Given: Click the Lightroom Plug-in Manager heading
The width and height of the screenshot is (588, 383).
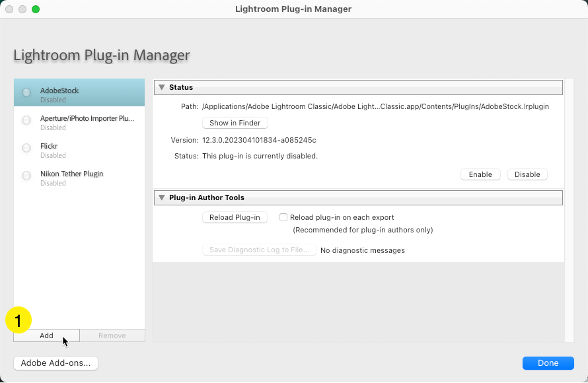Looking at the screenshot, I should [102, 55].
